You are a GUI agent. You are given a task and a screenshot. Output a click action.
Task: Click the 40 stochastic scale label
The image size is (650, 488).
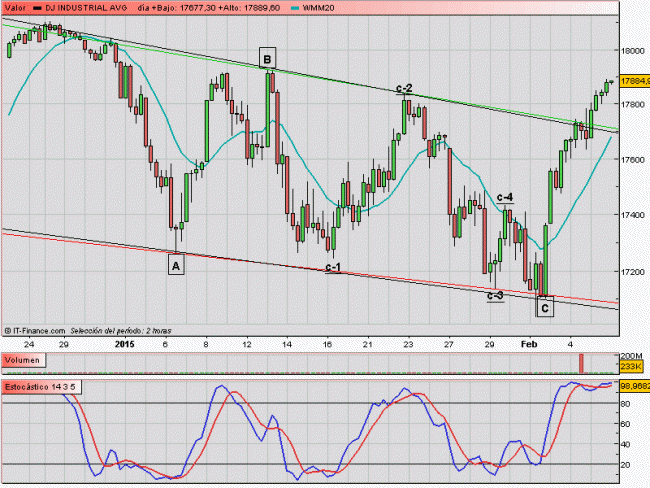coord(626,444)
